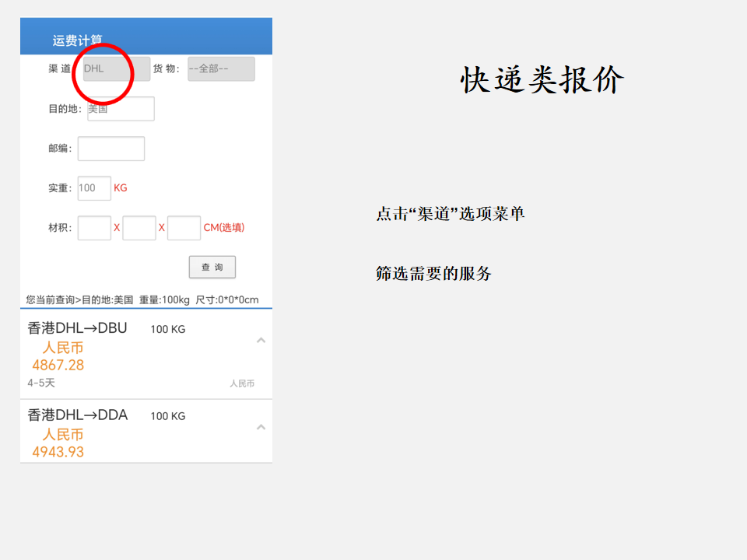Viewport: 747px width, 560px height.
Task: Click the 运费计算 header title
Action: tap(77, 40)
